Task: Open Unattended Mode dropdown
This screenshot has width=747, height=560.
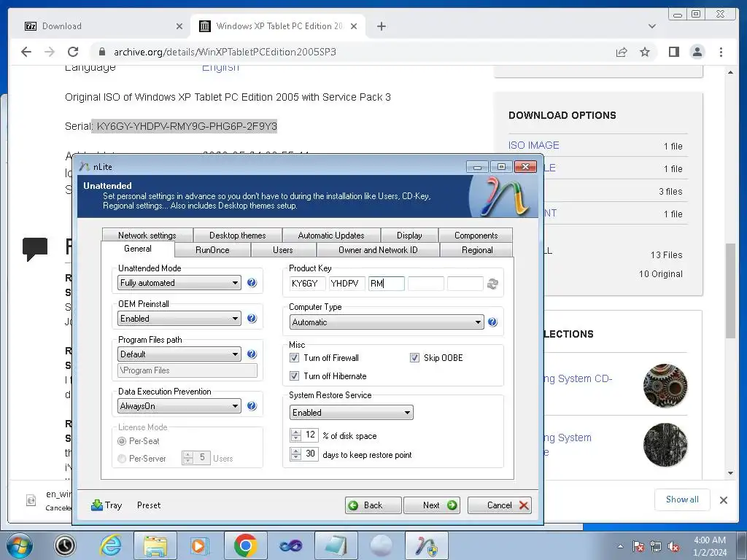Action: [x=179, y=283]
